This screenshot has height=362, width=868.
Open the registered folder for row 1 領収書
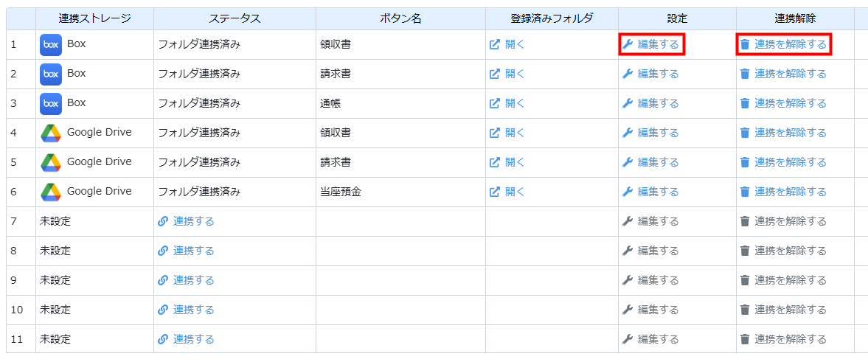[507, 44]
